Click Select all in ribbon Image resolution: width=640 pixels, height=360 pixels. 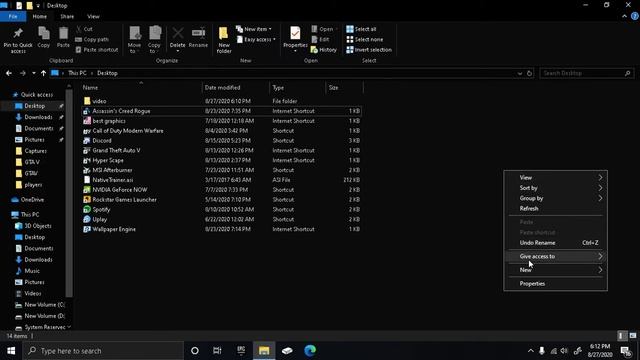point(361,29)
